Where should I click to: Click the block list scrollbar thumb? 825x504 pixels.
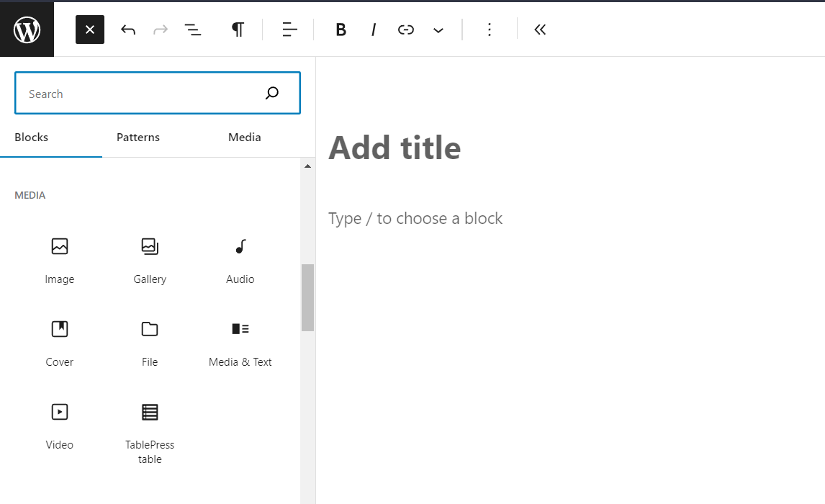[x=308, y=298]
